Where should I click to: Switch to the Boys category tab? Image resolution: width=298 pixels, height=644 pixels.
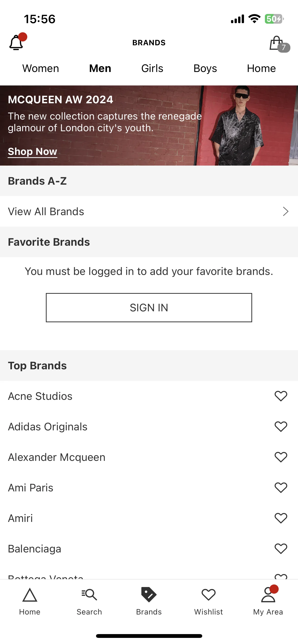[x=205, y=68]
